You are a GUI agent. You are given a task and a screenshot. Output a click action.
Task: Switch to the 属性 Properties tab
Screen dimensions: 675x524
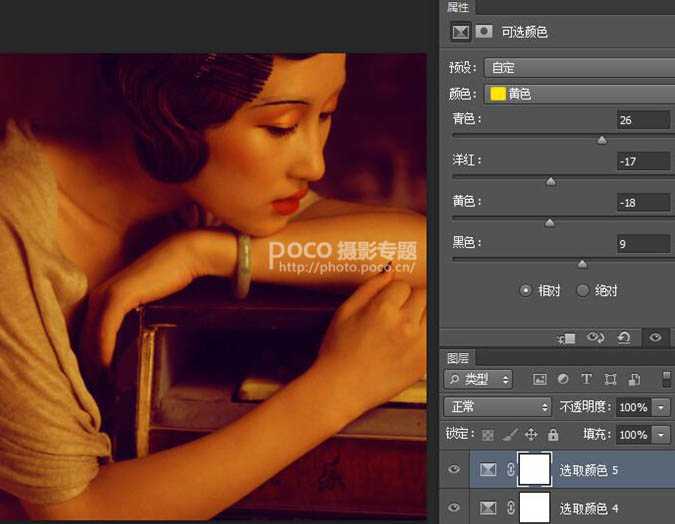457,7
